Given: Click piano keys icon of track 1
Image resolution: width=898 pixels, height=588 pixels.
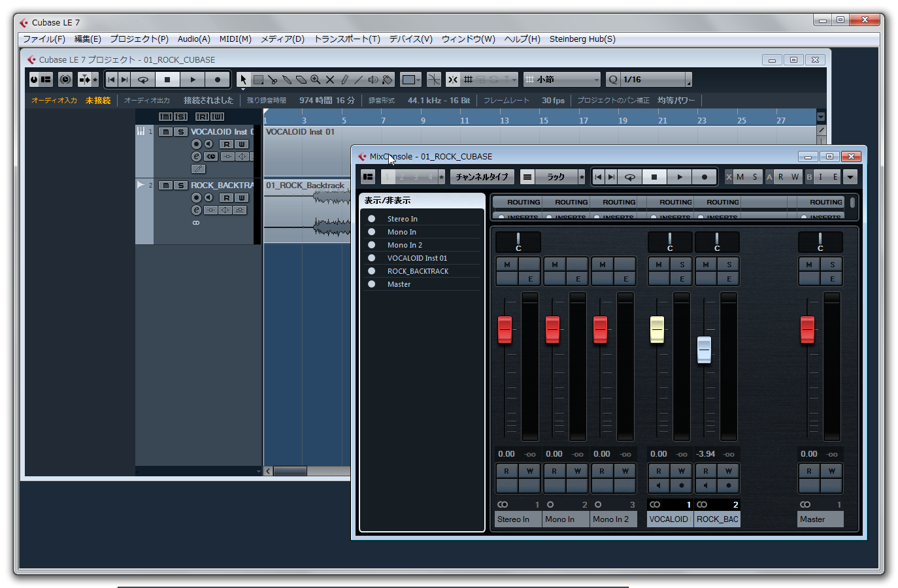Looking at the screenshot, I should 141,131.
